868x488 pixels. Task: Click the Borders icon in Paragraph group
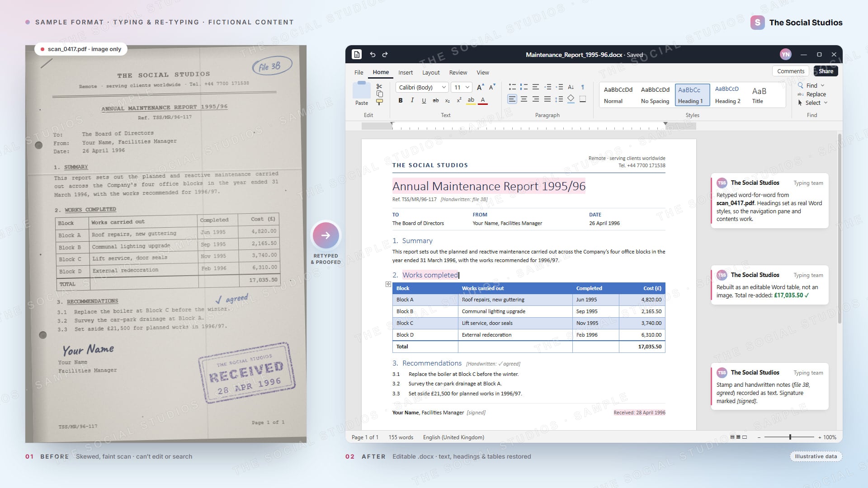pos(583,99)
